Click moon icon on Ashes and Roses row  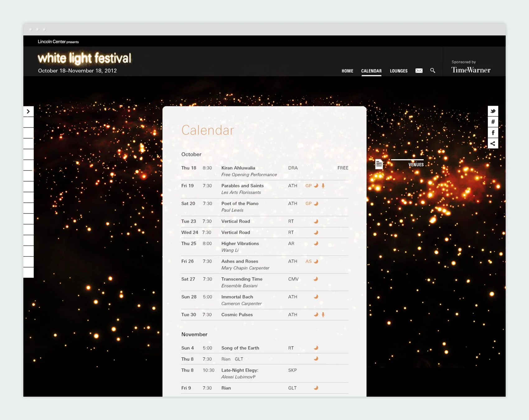pos(316,261)
